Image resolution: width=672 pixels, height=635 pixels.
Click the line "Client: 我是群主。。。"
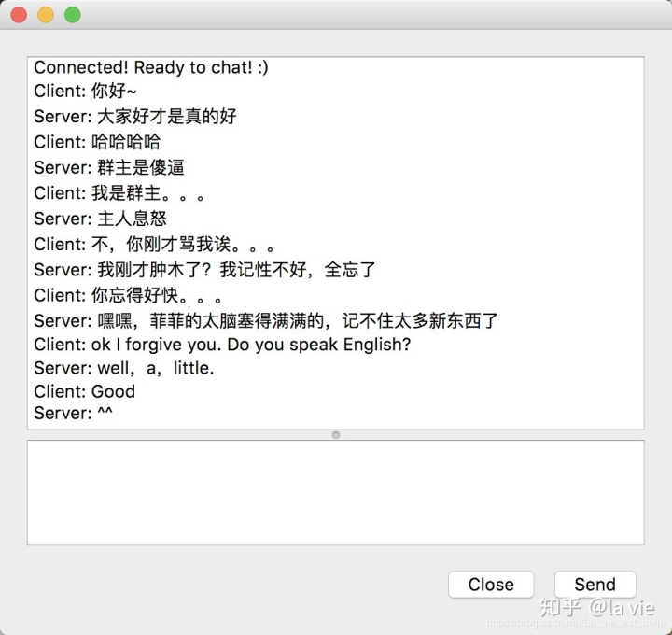[x=119, y=193]
